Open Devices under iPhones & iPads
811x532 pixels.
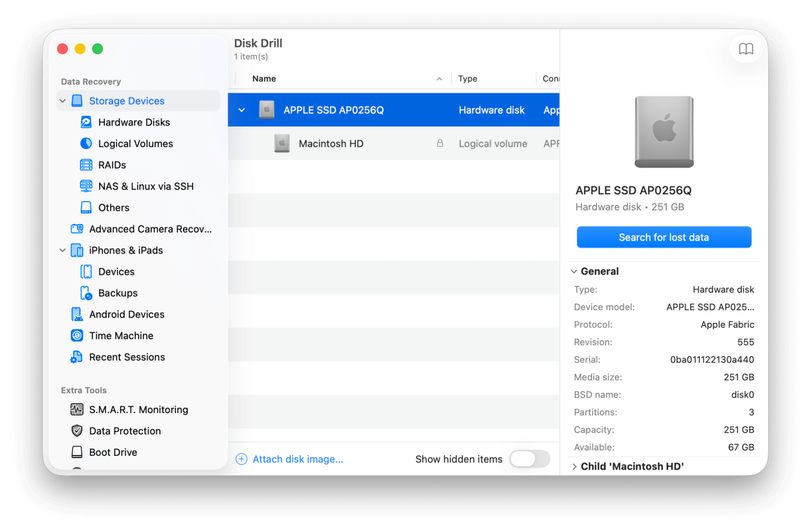click(x=116, y=272)
